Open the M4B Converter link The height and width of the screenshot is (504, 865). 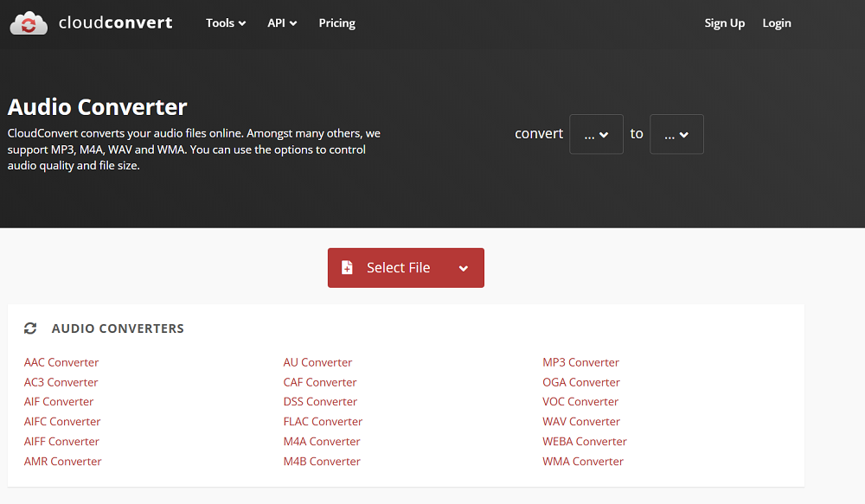[x=322, y=461]
